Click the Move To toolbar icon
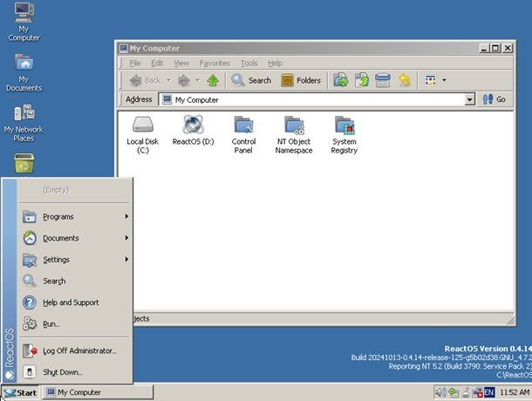532x401 pixels. 341,80
